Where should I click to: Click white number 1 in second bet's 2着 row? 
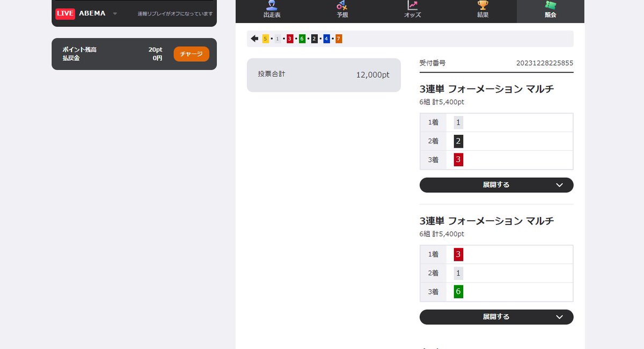[x=458, y=273]
